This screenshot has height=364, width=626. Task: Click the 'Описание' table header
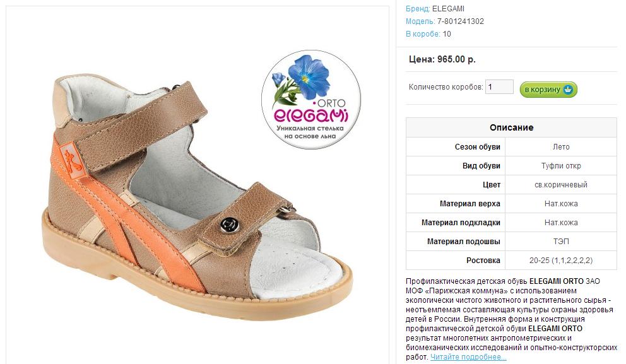(511, 127)
